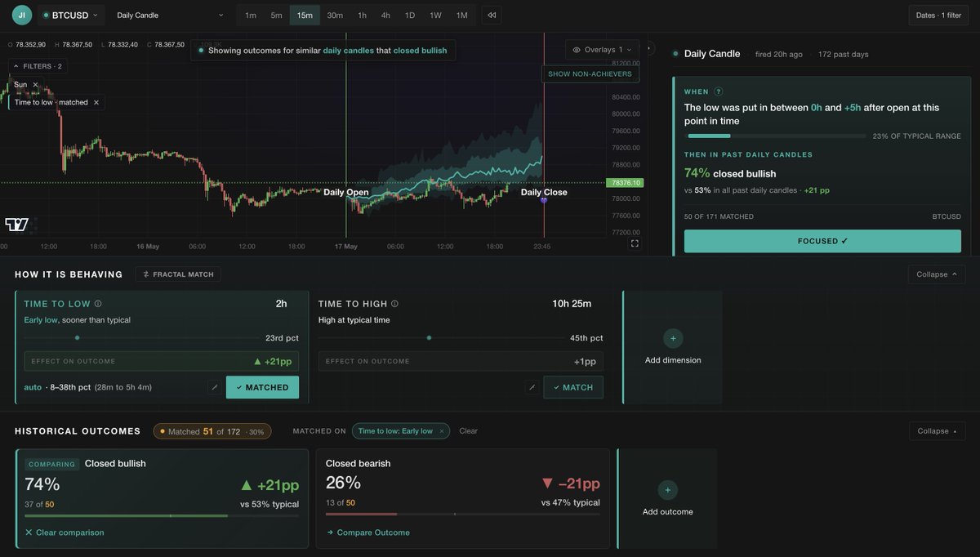Click the side panel collapse arrow
This screenshot has height=557, width=980.
point(649,48)
